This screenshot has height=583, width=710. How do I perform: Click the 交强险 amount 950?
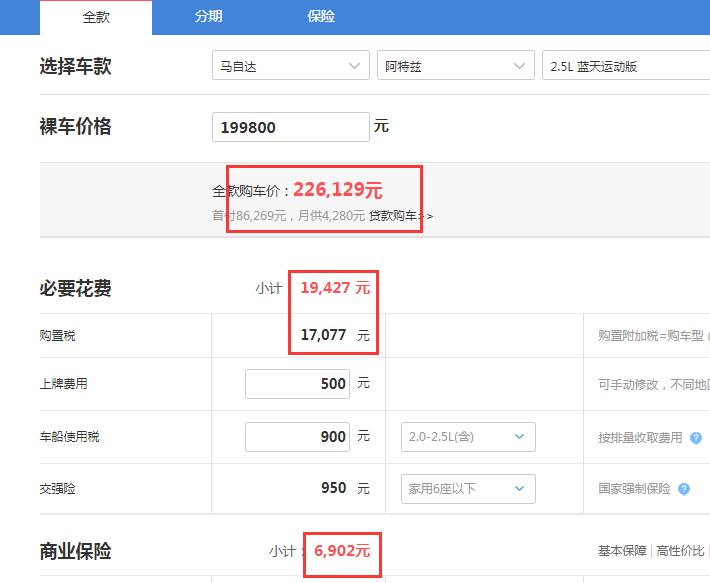334,488
